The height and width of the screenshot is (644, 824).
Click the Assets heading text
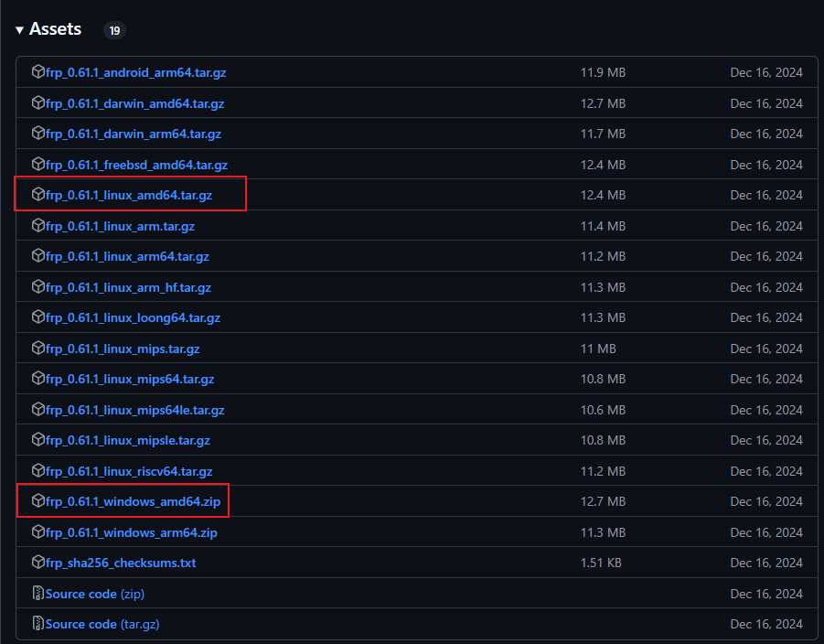click(55, 29)
